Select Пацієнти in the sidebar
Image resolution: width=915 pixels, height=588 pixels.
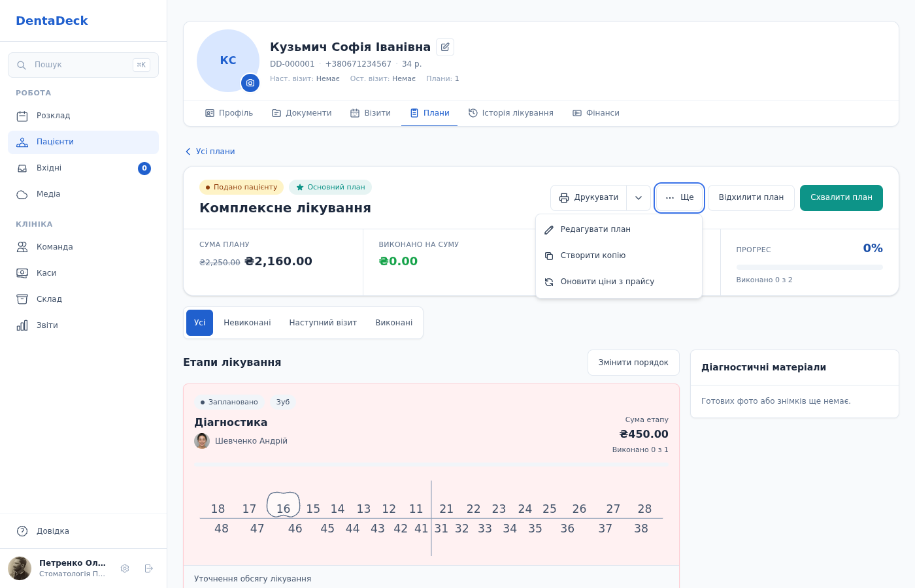tap(83, 142)
